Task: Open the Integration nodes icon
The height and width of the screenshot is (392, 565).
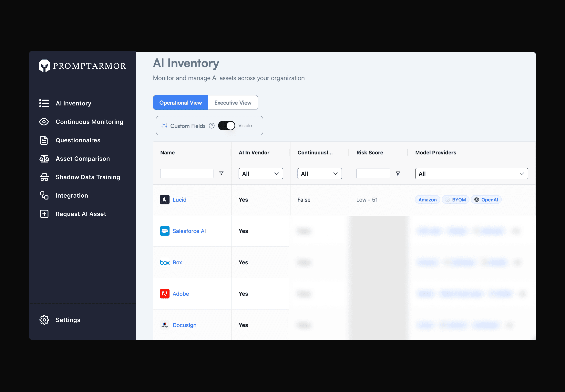Action: [x=44, y=195]
